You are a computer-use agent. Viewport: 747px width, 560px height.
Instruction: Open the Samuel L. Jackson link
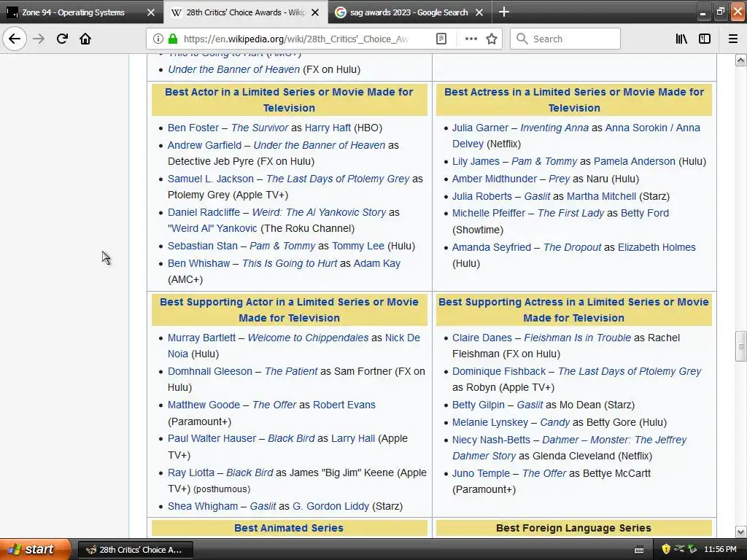(211, 179)
